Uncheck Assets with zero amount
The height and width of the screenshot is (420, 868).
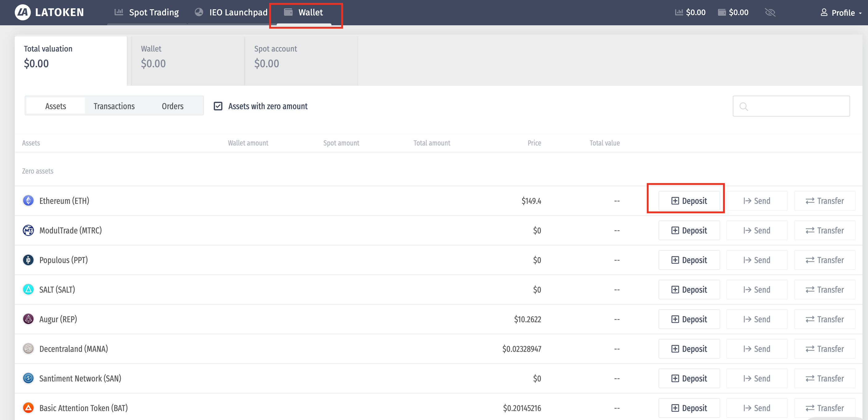[x=218, y=106]
